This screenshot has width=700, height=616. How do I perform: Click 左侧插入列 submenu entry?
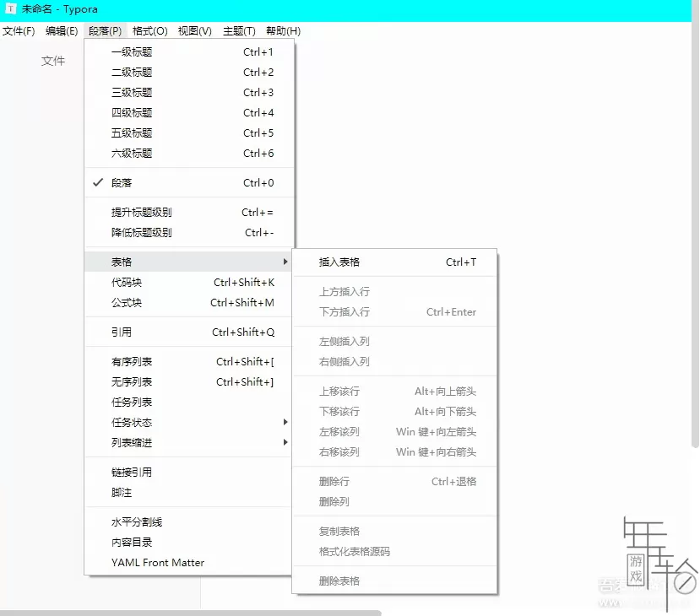(394, 341)
